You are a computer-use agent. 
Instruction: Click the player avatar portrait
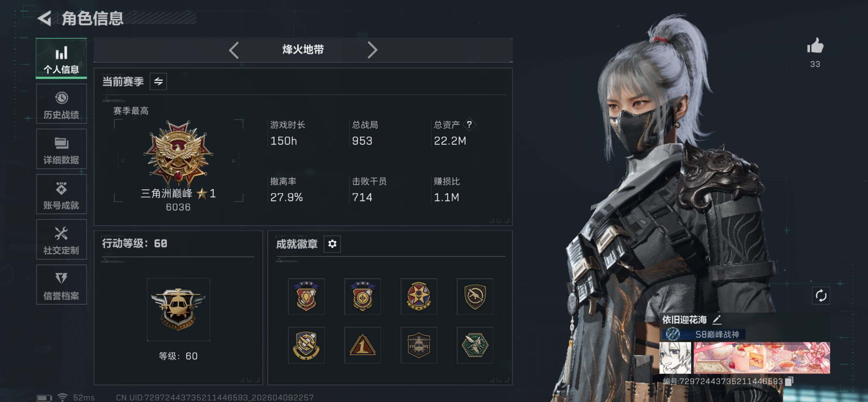coord(675,358)
